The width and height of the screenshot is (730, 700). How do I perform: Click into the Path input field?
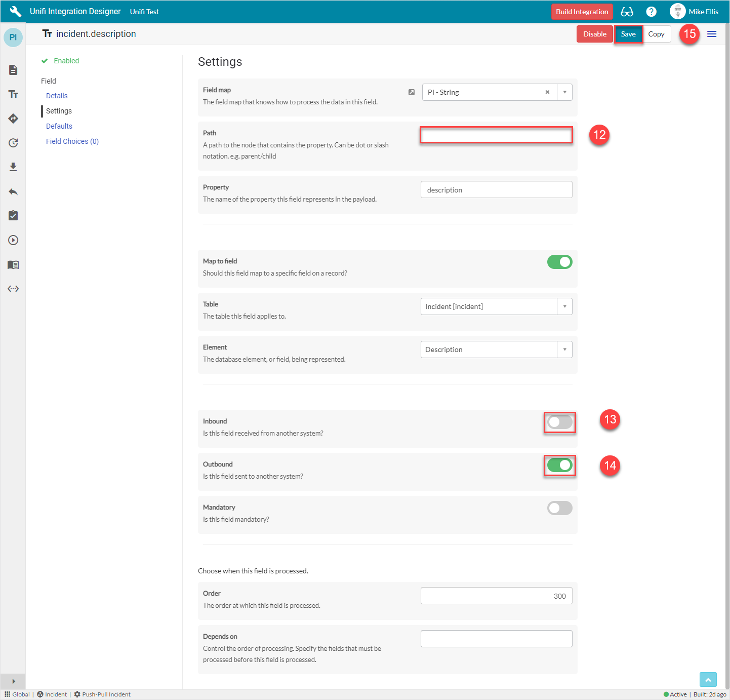coord(496,135)
